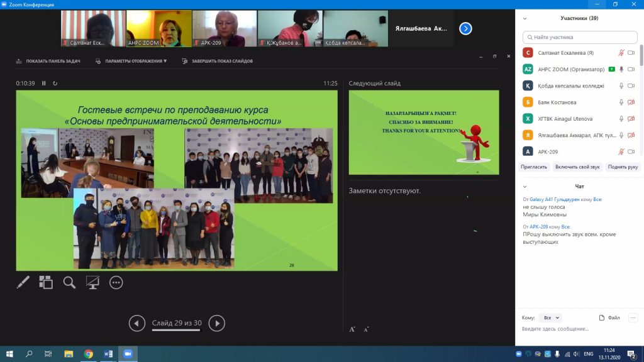Select the АНРС ZOOM video thumbnail
The width and height of the screenshot is (644, 362).
[x=159, y=29]
